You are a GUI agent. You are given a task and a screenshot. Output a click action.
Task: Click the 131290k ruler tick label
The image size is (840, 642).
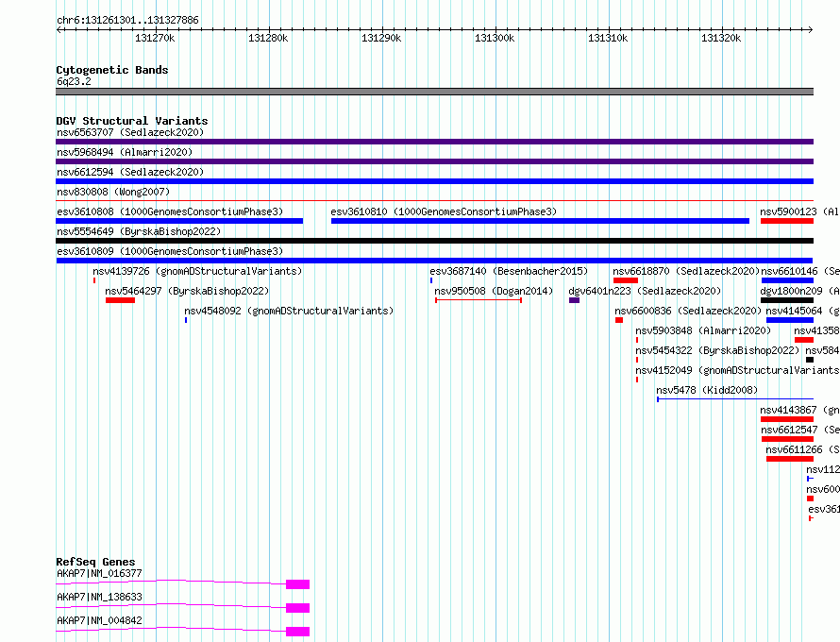381,38
